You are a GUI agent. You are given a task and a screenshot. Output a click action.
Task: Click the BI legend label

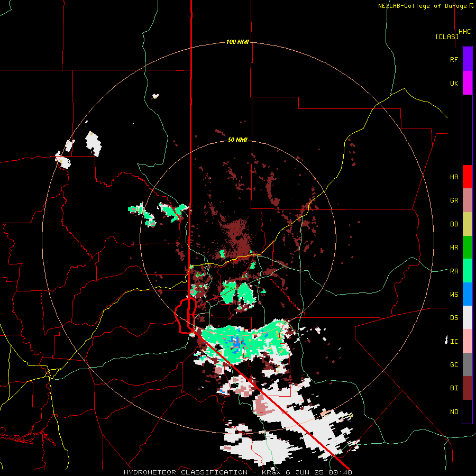click(454, 388)
